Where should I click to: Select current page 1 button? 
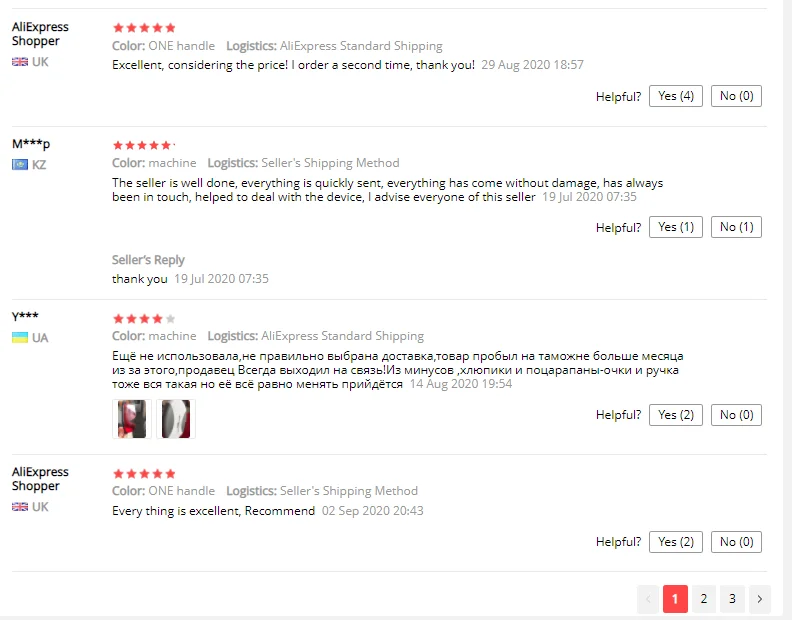[x=675, y=599]
